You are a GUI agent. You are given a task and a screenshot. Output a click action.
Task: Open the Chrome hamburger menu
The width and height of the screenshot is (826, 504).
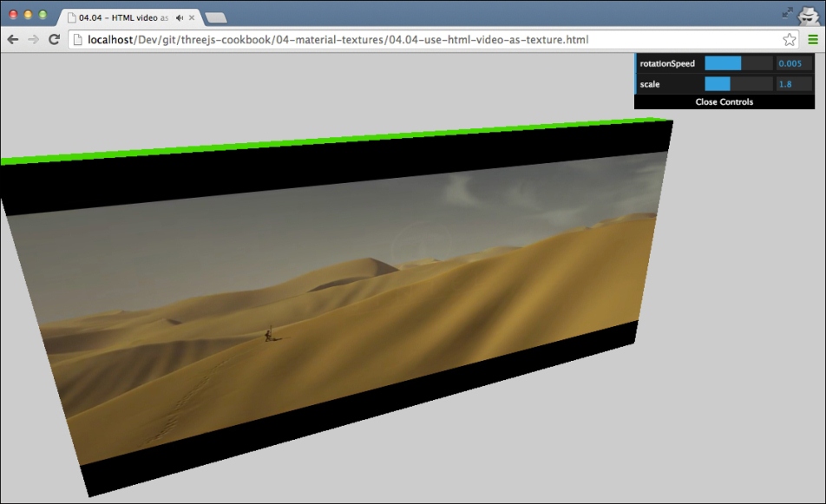812,40
